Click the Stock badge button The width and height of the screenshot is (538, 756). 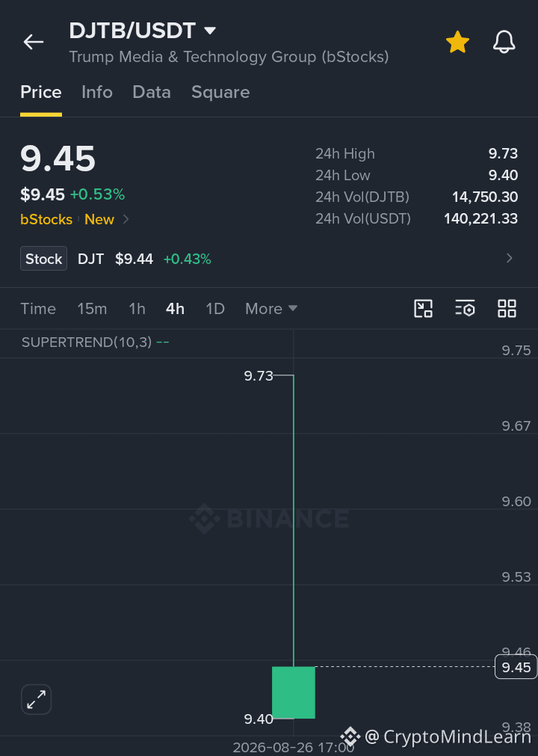[x=43, y=259]
